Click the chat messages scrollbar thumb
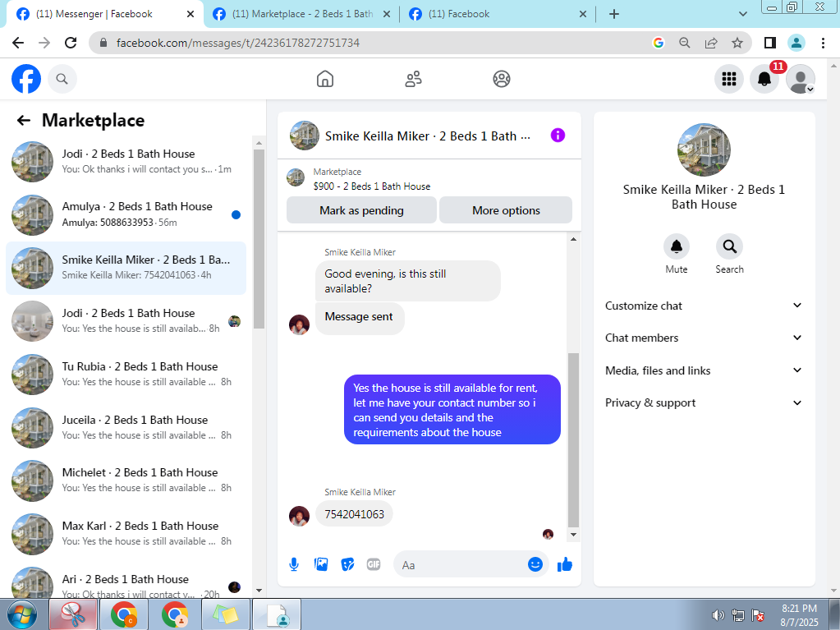 point(573,440)
